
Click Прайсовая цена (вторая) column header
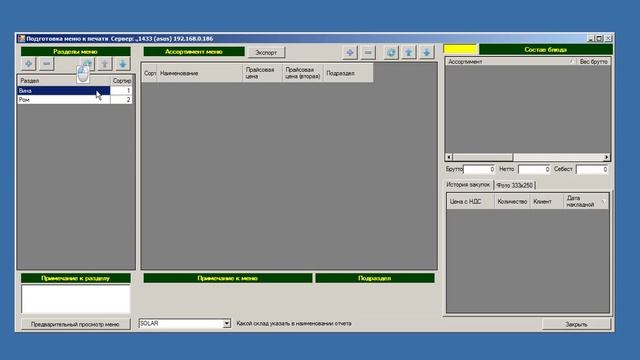[x=303, y=73]
